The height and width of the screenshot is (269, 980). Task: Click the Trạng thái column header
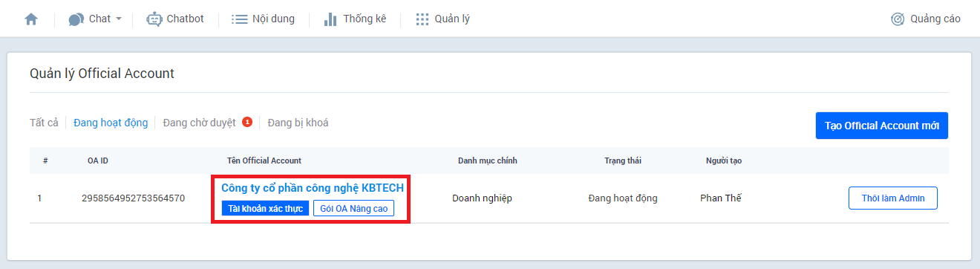pos(623,161)
